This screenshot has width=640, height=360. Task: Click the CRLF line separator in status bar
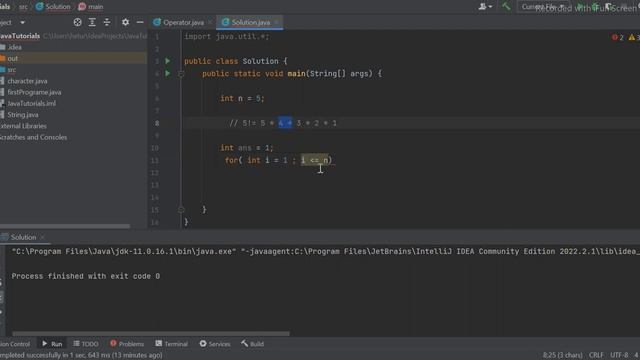pyautogui.click(x=596, y=355)
